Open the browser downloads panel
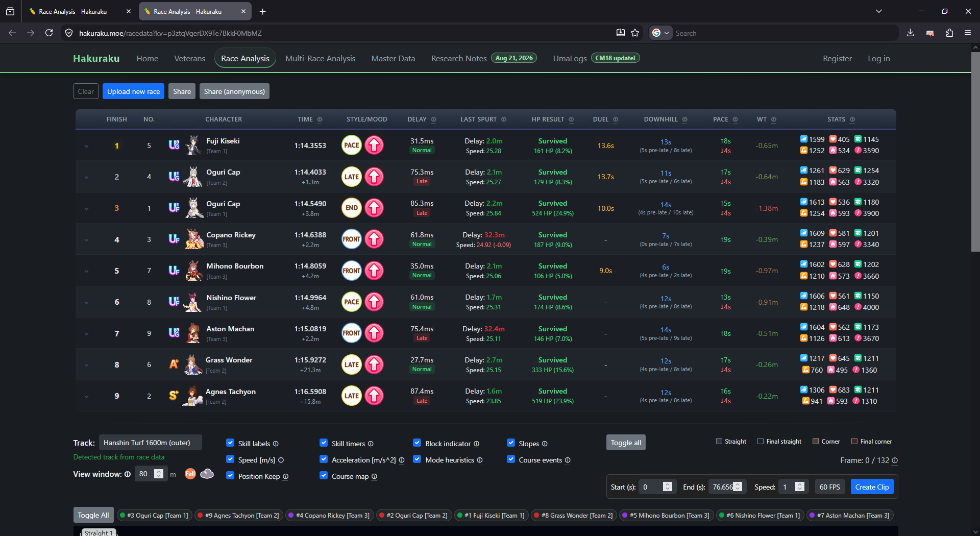The height and width of the screenshot is (536, 980). point(910,33)
